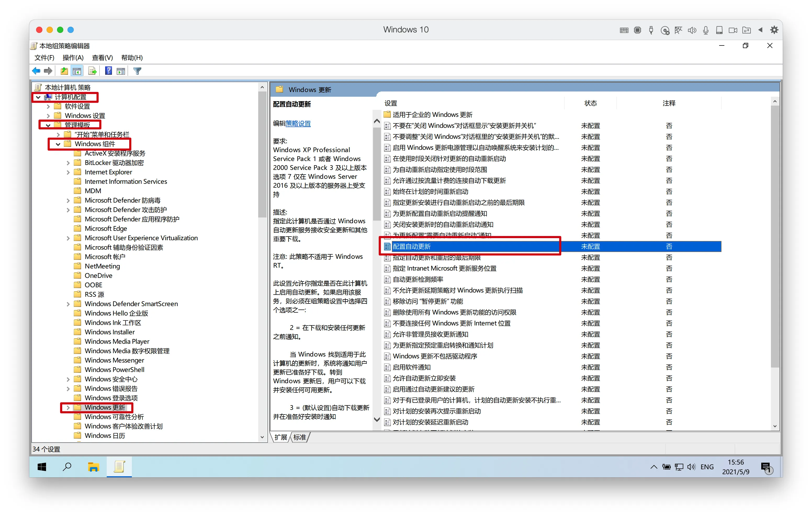The height and width of the screenshot is (516, 812).
Task: Click the CPU chip icon in the VM title bar
Action: tap(637, 30)
